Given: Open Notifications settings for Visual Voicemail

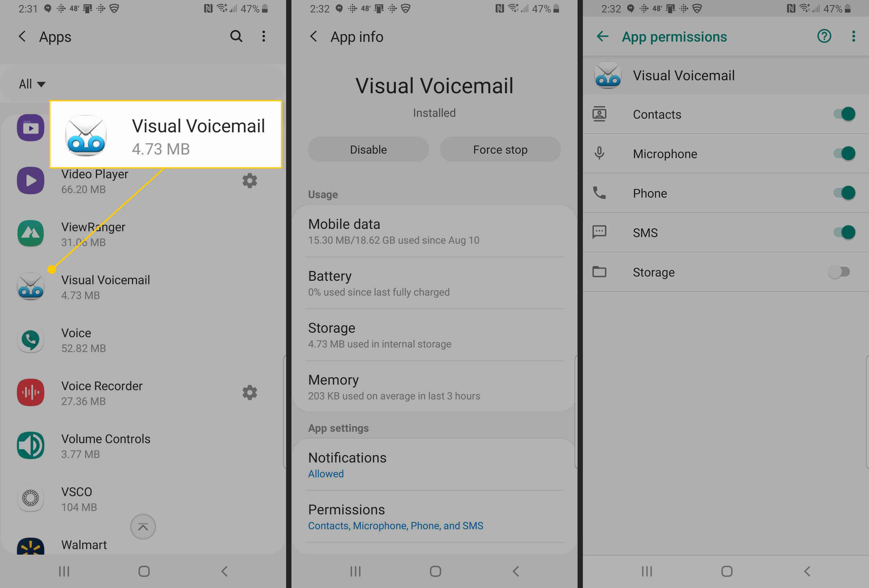Looking at the screenshot, I should point(434,464).
